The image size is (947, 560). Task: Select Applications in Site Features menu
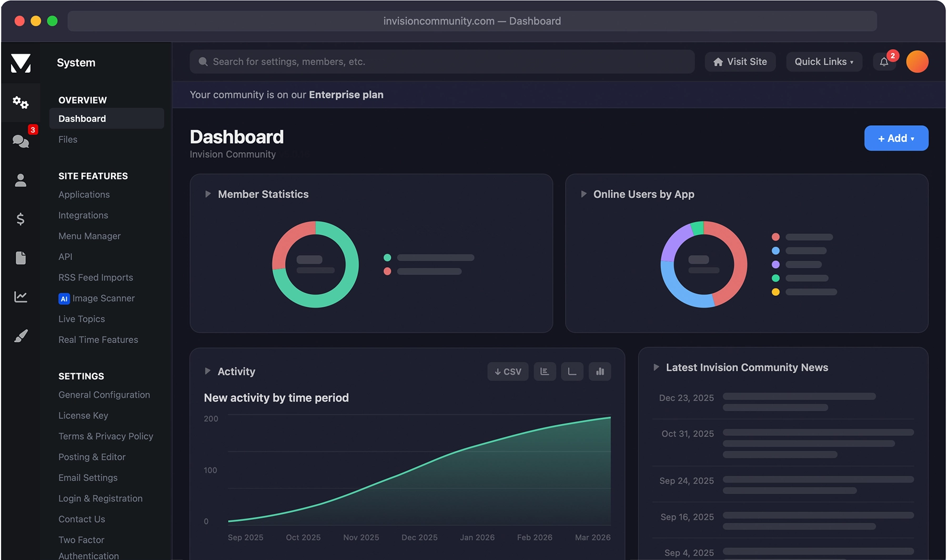pyautogui.click(x=84, y=195)
